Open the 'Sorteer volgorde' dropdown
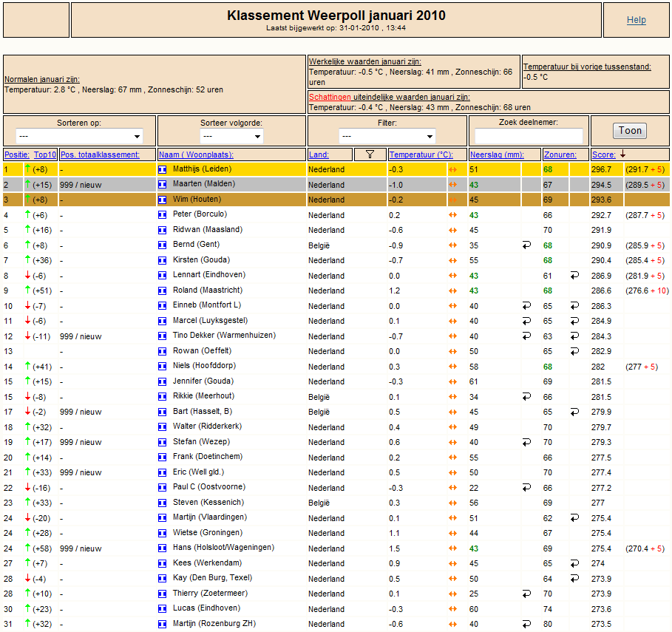The image size is (672, 632). click(x=231, y=136)
